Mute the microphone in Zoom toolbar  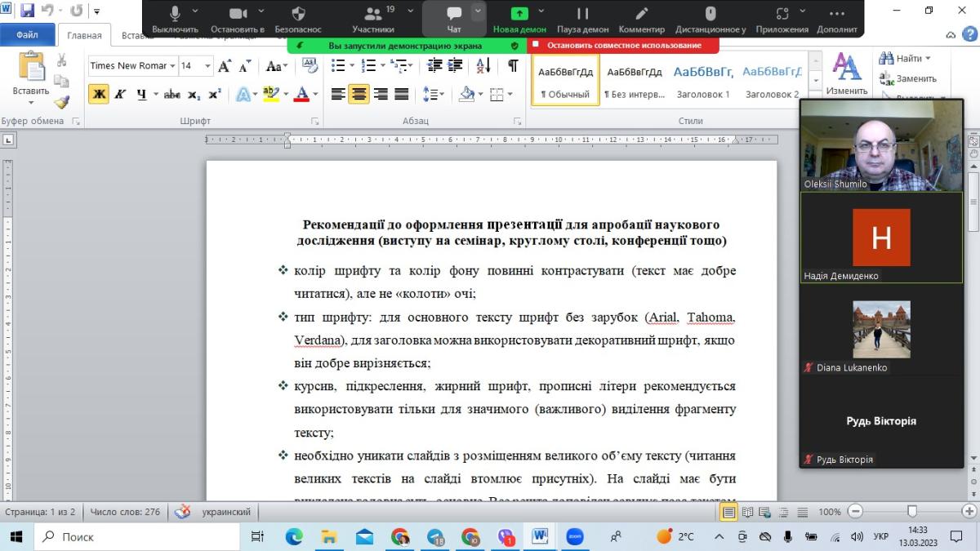click(x=175, y=15)
